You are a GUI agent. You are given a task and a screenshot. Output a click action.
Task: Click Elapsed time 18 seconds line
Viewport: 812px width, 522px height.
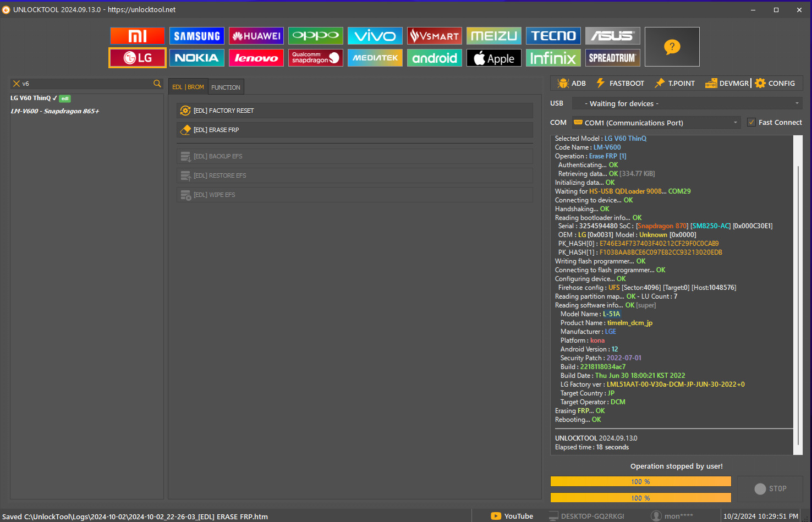(x=592, y=447)
